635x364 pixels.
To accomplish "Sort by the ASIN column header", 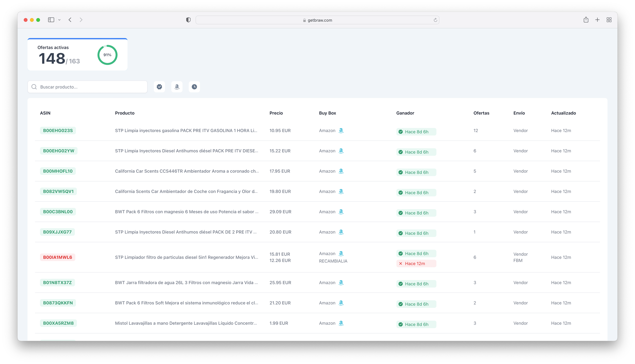I will [x=45, y=113].
